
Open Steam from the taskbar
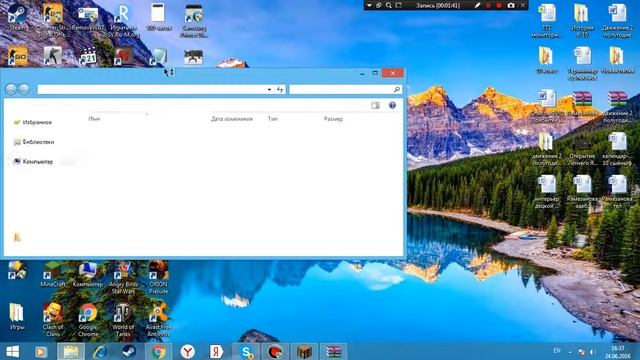point(129,351)
